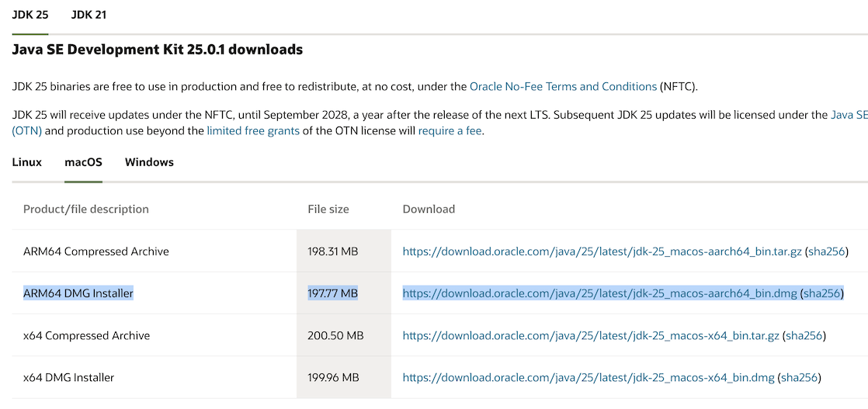Viewport: 868px width, 409px height.
Task: Open sha256 for x64 DMG Installer
Action: [x=800, y=377]
